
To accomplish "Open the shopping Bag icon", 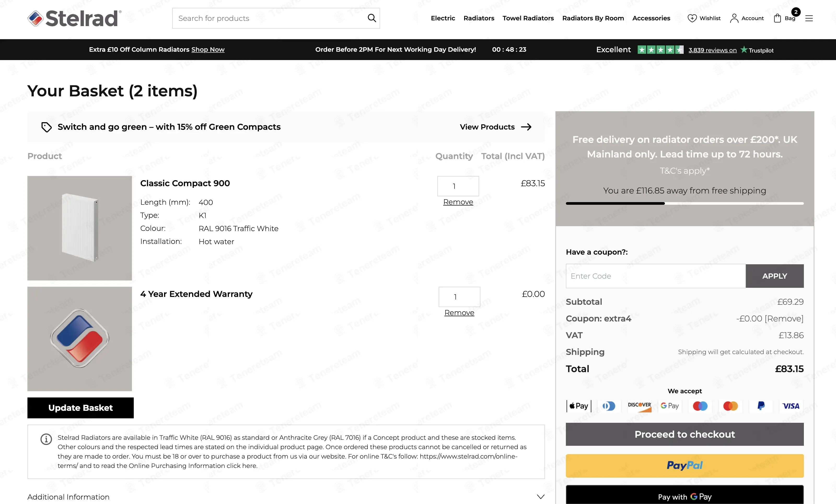I will point(777,18).
